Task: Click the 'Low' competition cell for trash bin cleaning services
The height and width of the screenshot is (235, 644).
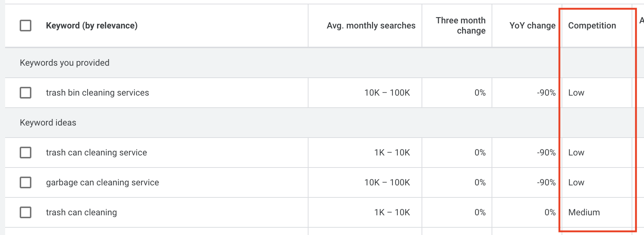Action: pyautogui.click(x=576, y=93)
